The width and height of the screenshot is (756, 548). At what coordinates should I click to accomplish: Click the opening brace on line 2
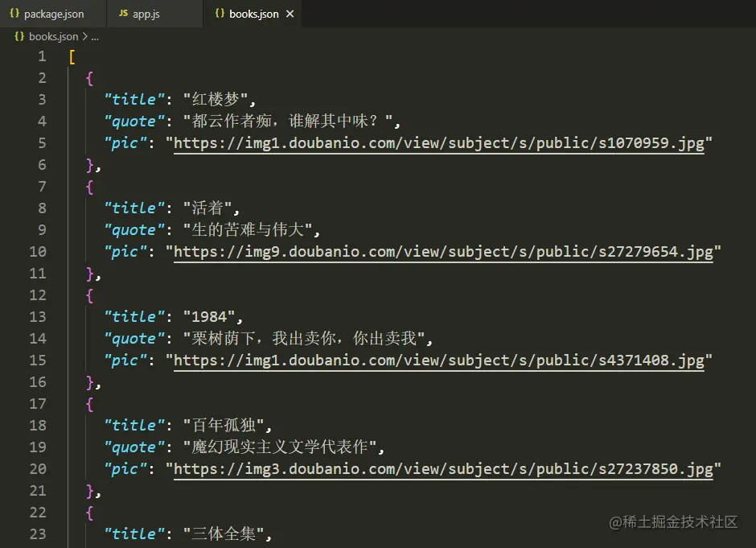(x=90, y=79)
